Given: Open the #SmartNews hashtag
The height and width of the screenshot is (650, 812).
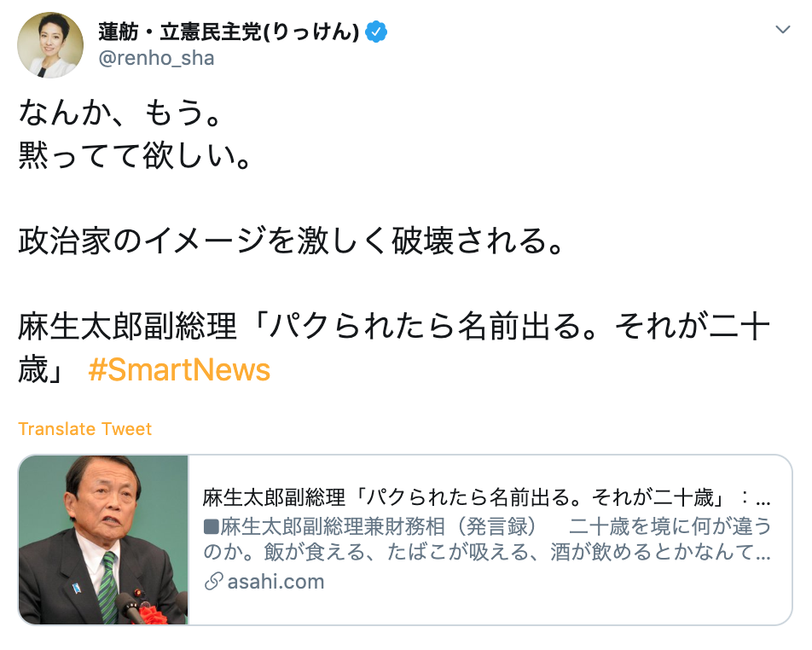Looking at the screenshot, I should [x=179, y=370].
